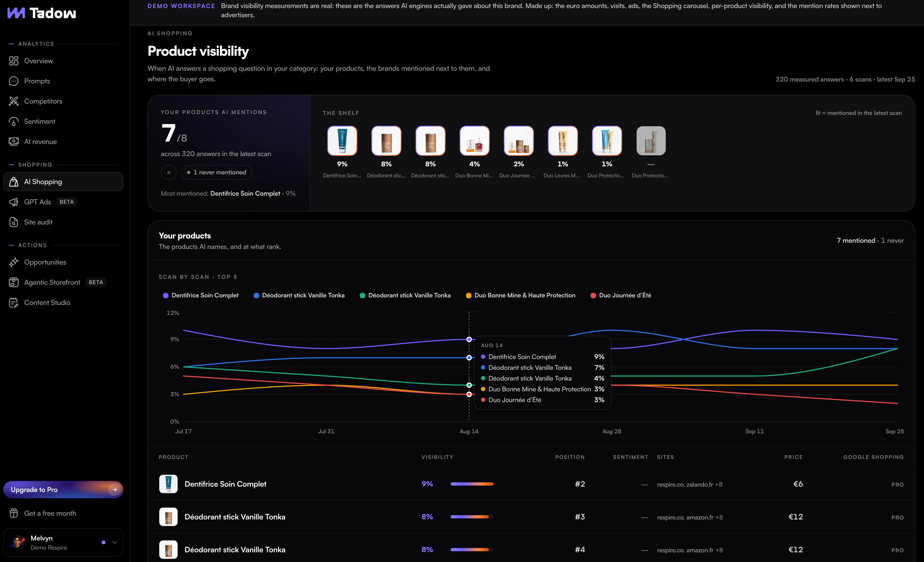924x562 pixels.
Task: Open the Overview grid icon
Action: tap(13, 61)
